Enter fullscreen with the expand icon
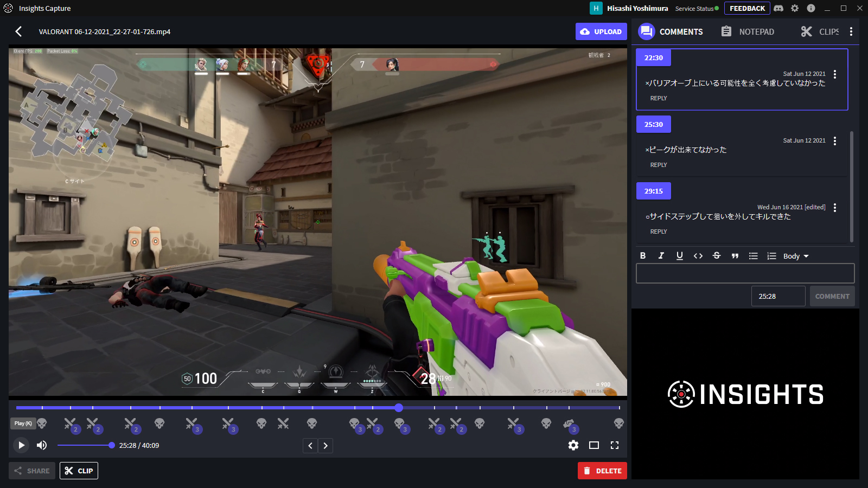Image resolution: width=868 pixels, height=488 pixels. 615,445
